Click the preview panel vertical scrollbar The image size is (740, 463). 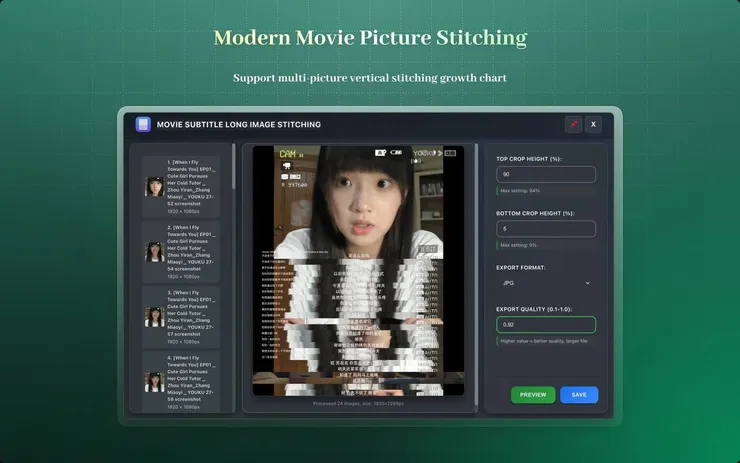coord(476,275)
